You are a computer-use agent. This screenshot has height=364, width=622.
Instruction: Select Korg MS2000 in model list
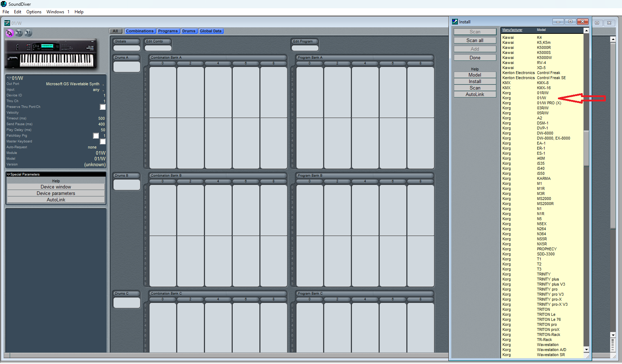click(x=542, y=199)
